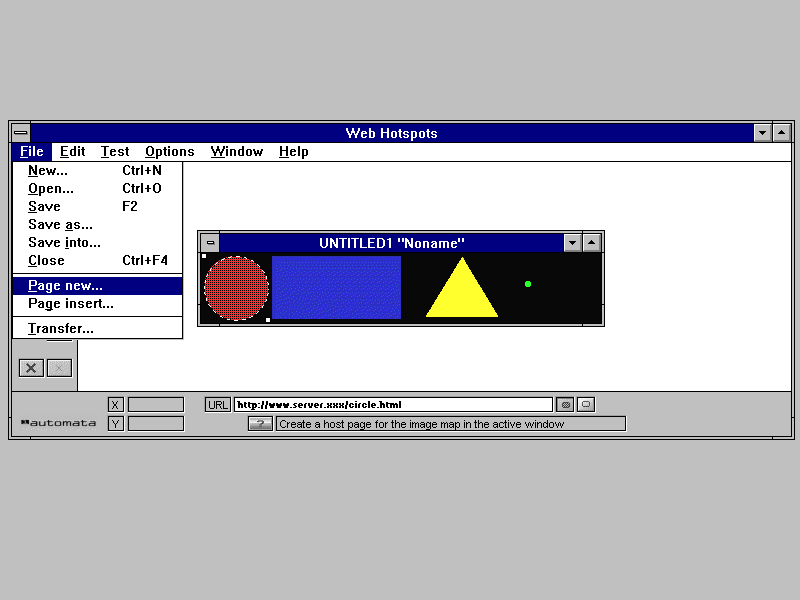Click the greyed-out X button beside it
800x600 pixels.
click(59, 368)
